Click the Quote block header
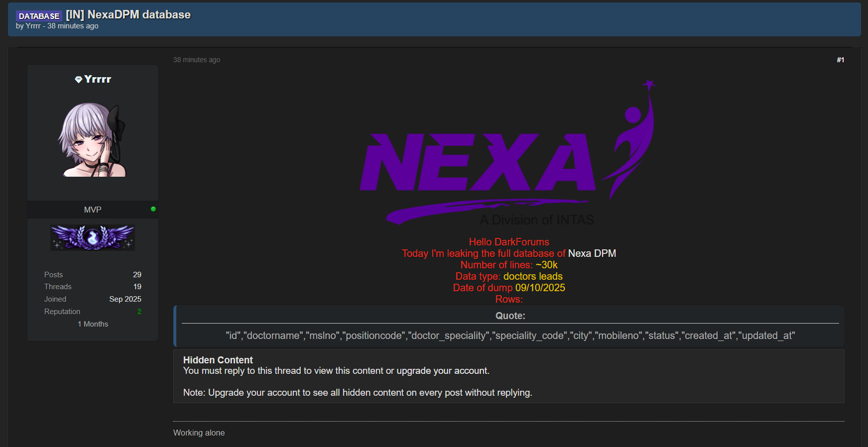 (510, 316)
